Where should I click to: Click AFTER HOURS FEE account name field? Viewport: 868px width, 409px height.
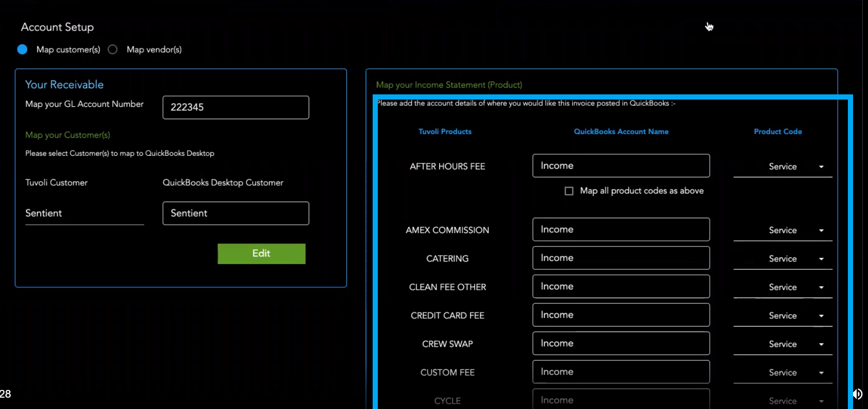(x=621, y=166)
